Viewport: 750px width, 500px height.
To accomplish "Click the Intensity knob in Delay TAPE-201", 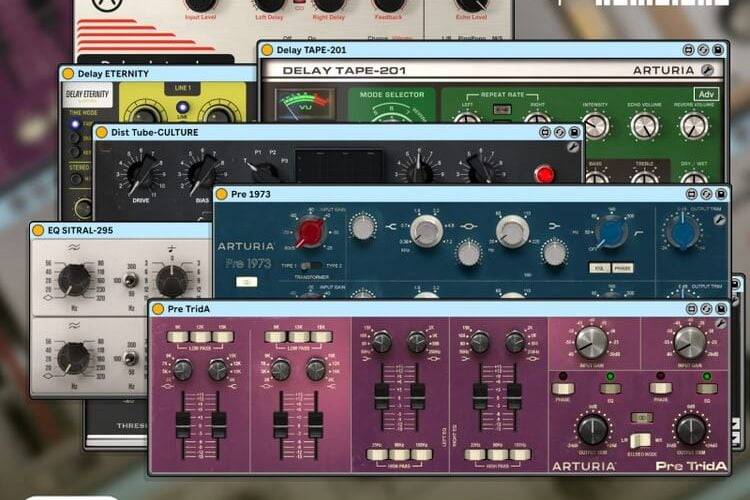I will tap(596, 126).
